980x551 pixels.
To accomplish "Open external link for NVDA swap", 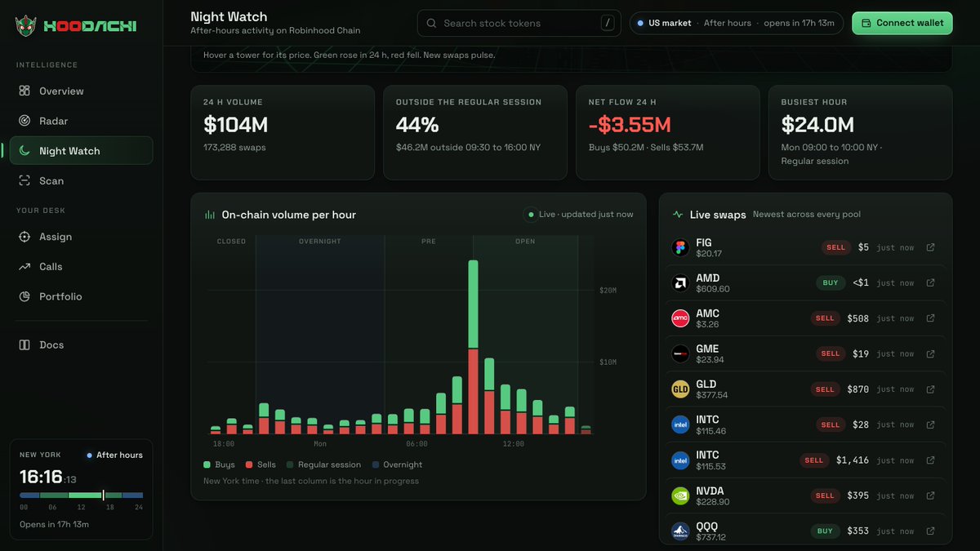I will (930, 495).
